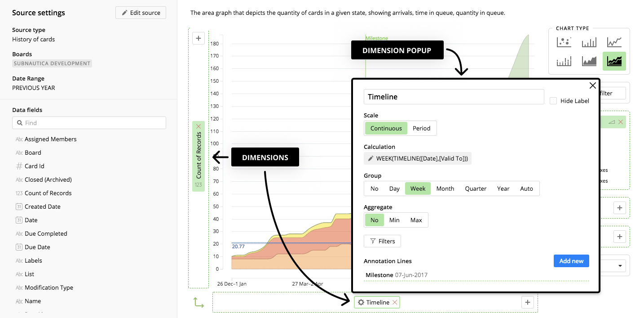Add a dimension to horizontal axis
This screenshot has height=318, width=644.
pos(528,302)
